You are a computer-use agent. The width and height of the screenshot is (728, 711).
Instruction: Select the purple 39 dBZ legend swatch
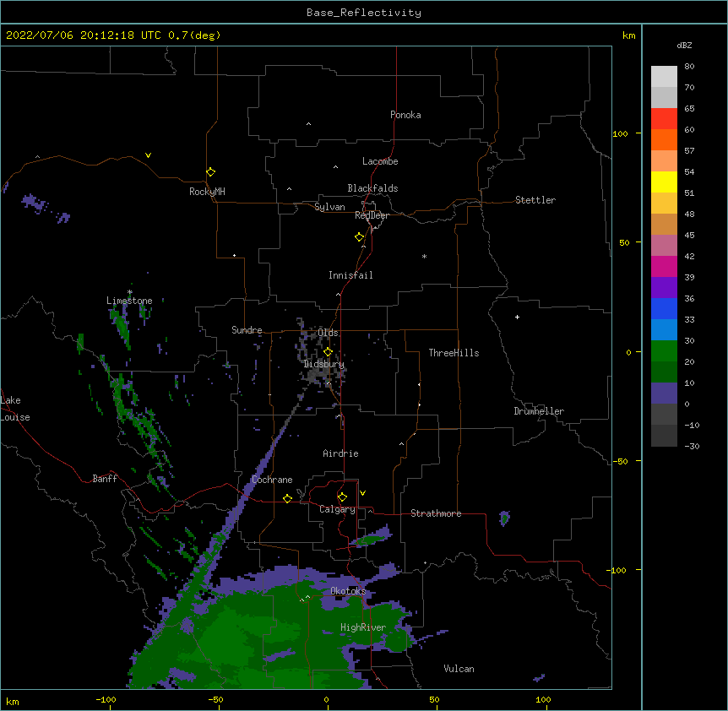[664, 287]
